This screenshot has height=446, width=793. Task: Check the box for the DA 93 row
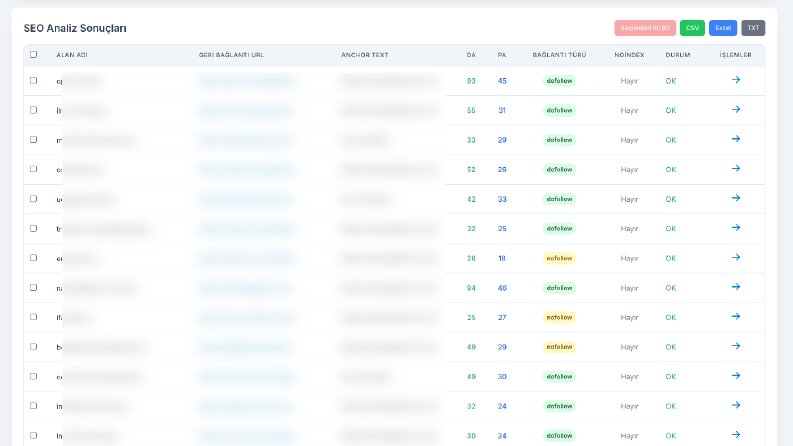[33, 80]
